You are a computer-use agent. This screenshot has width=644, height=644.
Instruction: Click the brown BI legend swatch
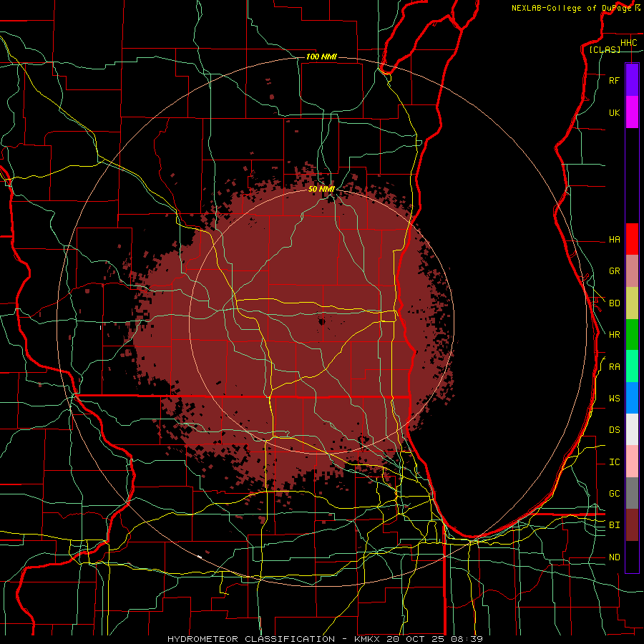click(632, 525)
